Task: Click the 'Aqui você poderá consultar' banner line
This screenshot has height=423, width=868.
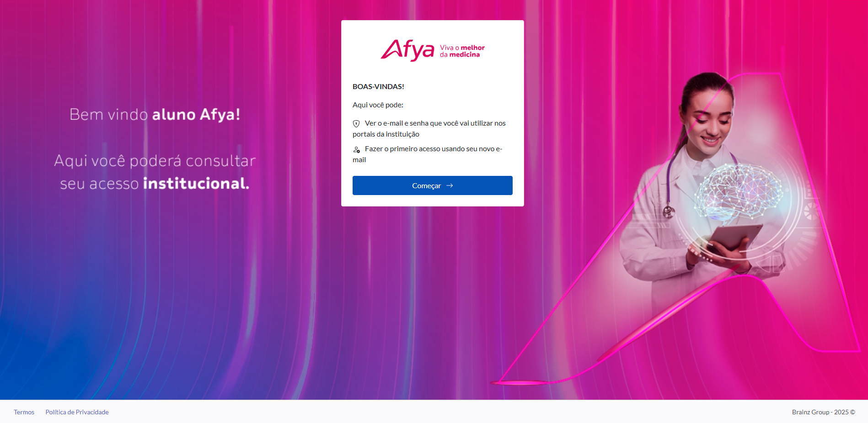Action: click(155, 161)
